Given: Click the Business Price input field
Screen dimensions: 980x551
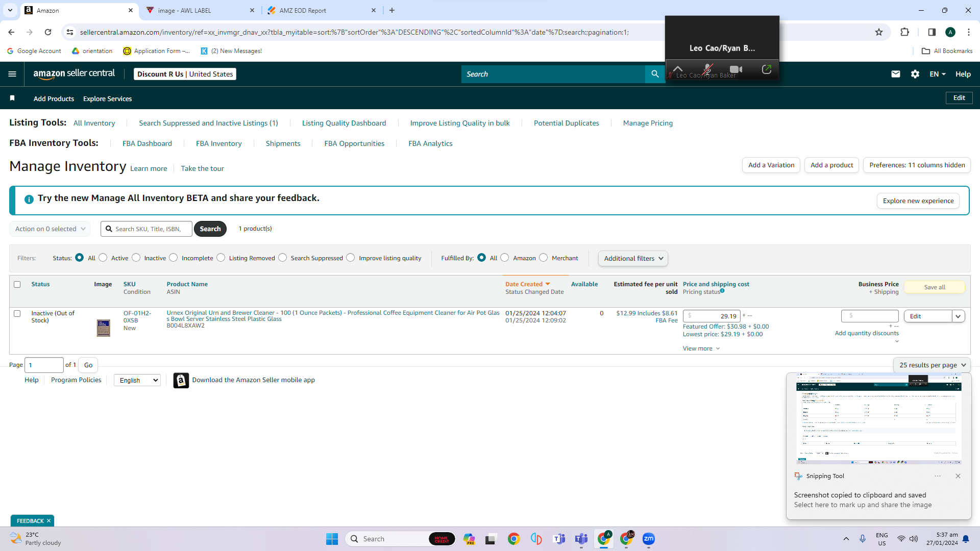Looking at the screenshot, I should point(870,316).
